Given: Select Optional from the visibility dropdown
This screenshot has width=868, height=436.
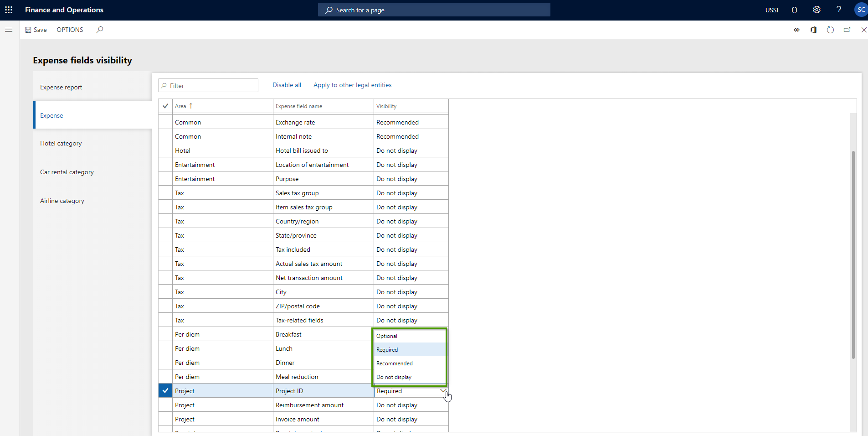Looking at the screenshot, I should pyautogui.click(x=386, y=336).
